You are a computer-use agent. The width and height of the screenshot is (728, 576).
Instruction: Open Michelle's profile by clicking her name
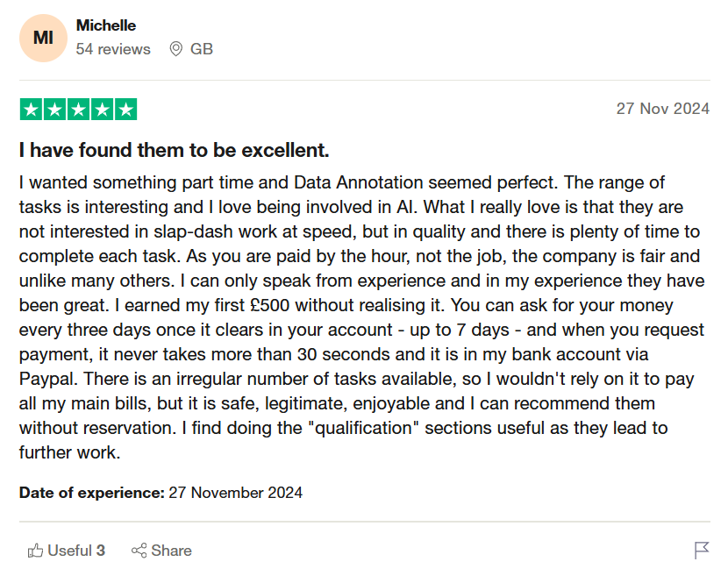coord(106,25)
